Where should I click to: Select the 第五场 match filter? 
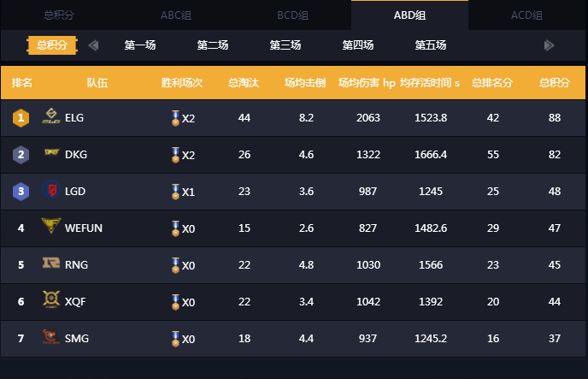(x=431, y=45)
